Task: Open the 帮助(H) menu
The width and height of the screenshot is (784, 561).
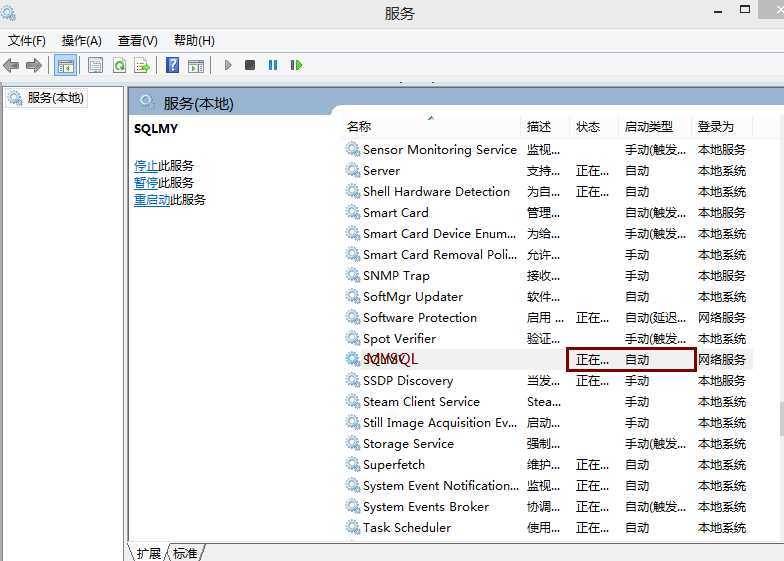Action: pyautogui.click(x=194, y=40)
